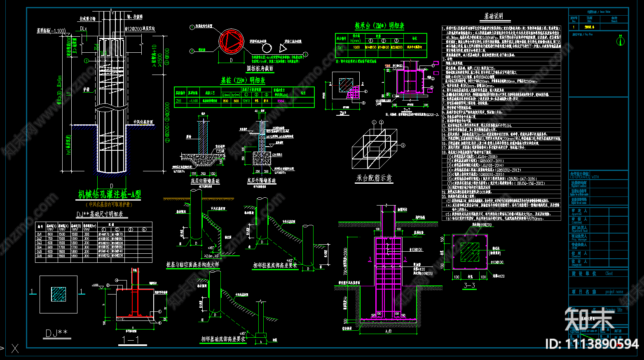
Task: Click the magenta '8564' value in 基桩 table
Action: pyautogui.click(x=281, y=101)
